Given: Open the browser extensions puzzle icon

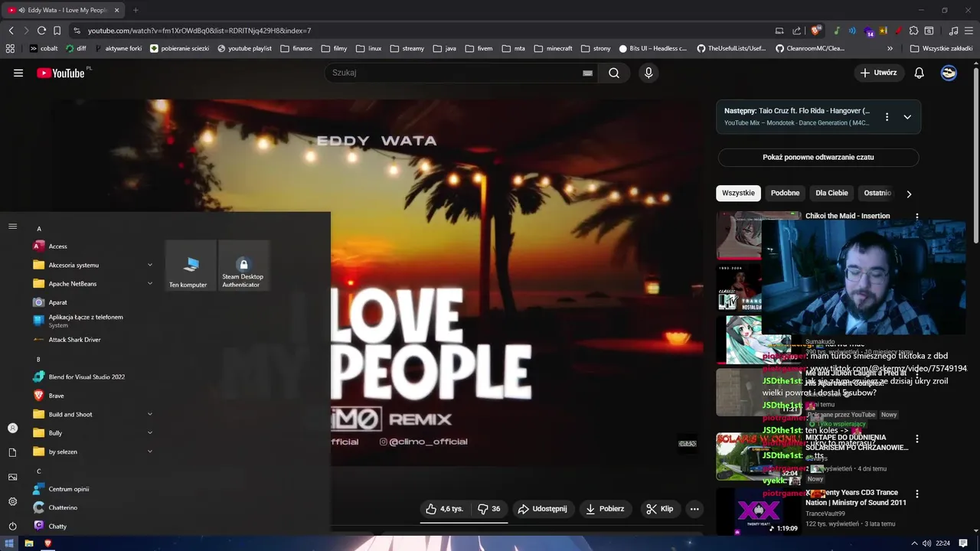Looking at the screenshot, I should 913,31.
